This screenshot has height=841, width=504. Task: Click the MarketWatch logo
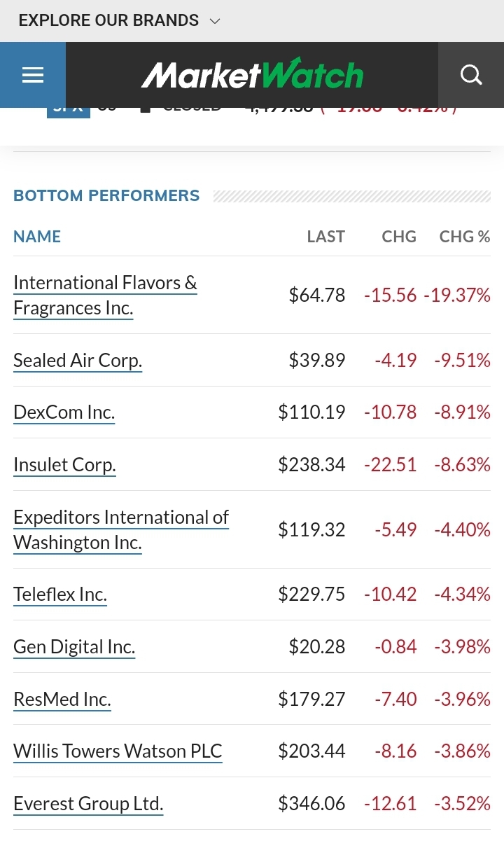pos(252,75)
